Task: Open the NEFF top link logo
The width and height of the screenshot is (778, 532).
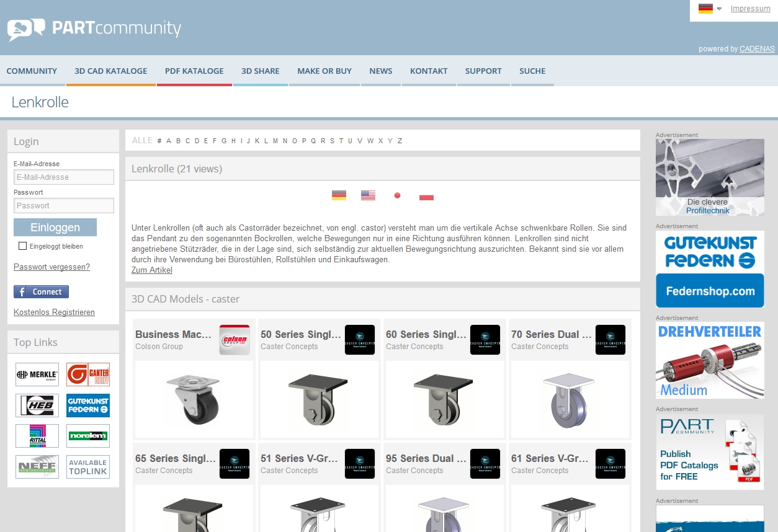Action: pyautogui.click(x=37, y=467)
